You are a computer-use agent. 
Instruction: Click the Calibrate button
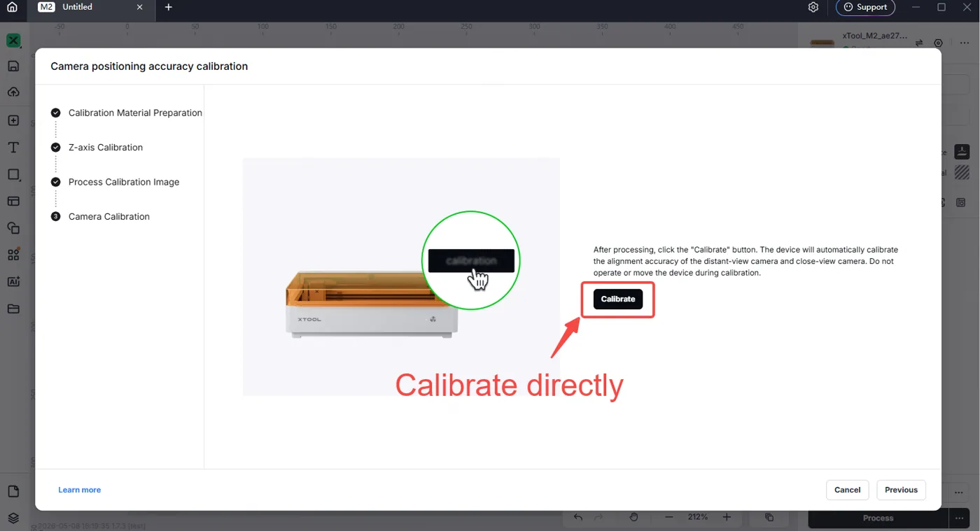point(618,299)
